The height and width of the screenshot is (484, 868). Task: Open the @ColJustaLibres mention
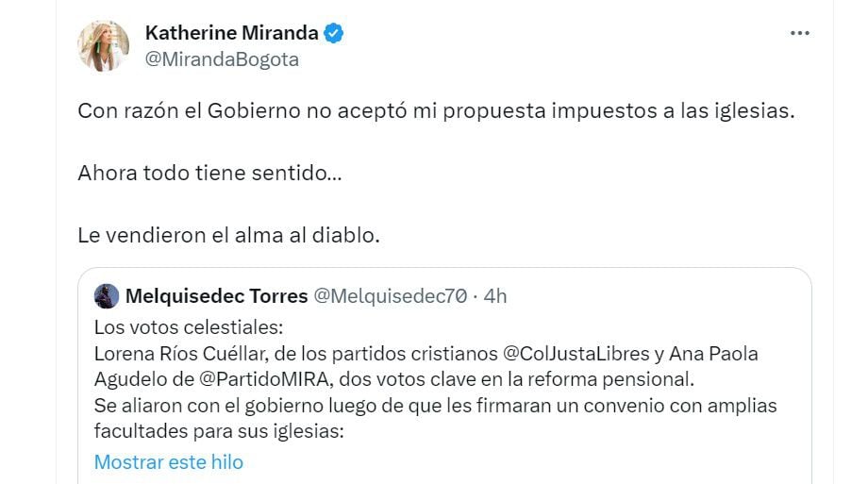(x=583, y=354)
